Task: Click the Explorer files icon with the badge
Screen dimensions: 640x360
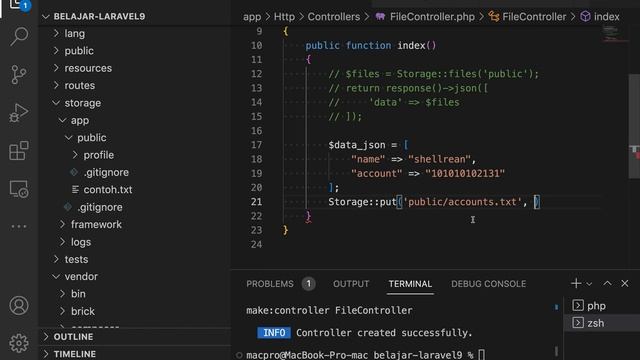Action: pos(19,5)
